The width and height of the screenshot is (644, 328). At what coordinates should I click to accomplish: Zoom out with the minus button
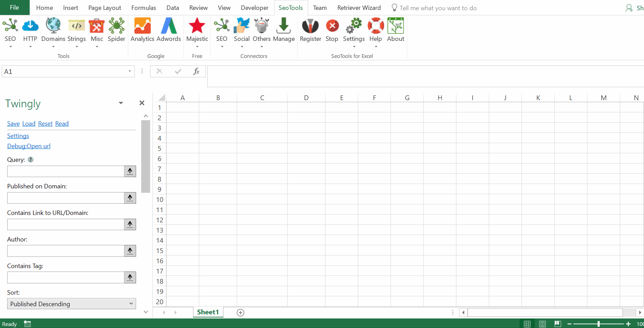[x=569, y=324]
